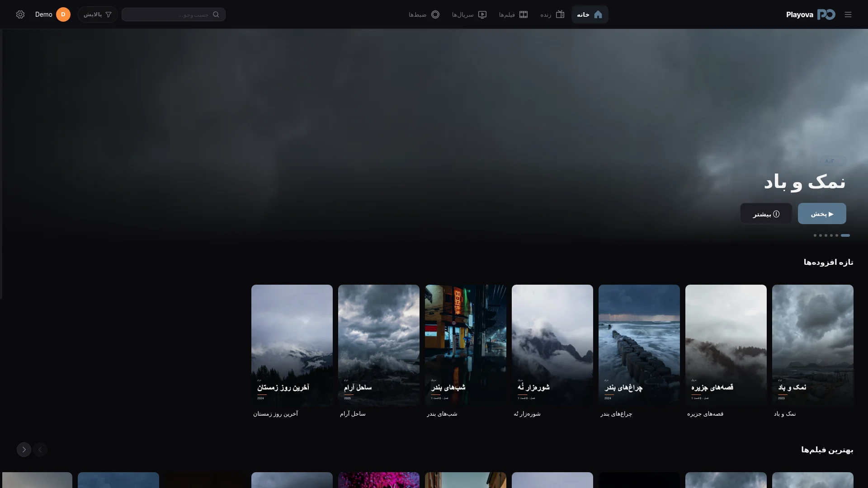Open the شب‌های بندر poster
This screenshot has width=868, height=488.
point(466,346)
